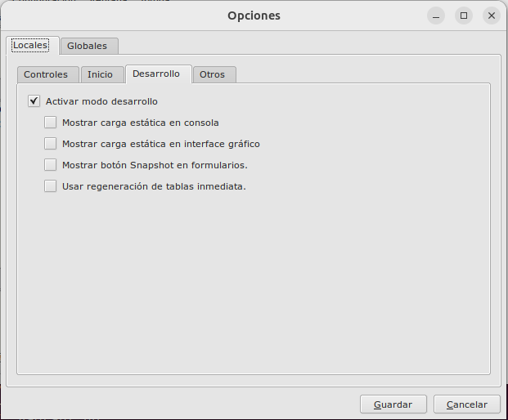This screenshot has height=420, width=508.
Task: Minimize the Opciones window
Action: [x=436, y=16]
